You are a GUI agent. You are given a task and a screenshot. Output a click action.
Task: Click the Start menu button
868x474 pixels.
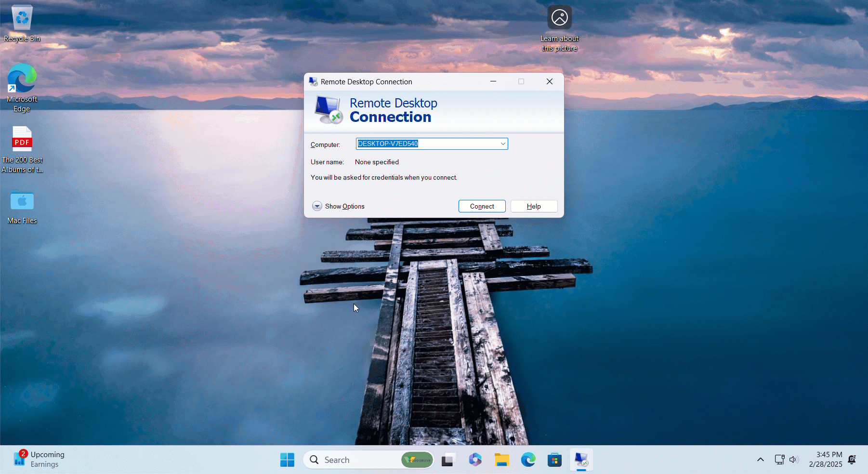[288, 460]
